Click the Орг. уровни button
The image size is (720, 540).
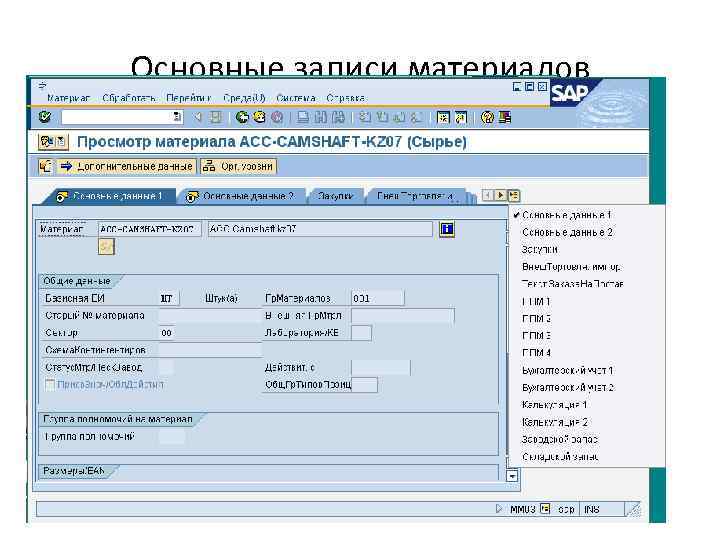coord(239,166)
